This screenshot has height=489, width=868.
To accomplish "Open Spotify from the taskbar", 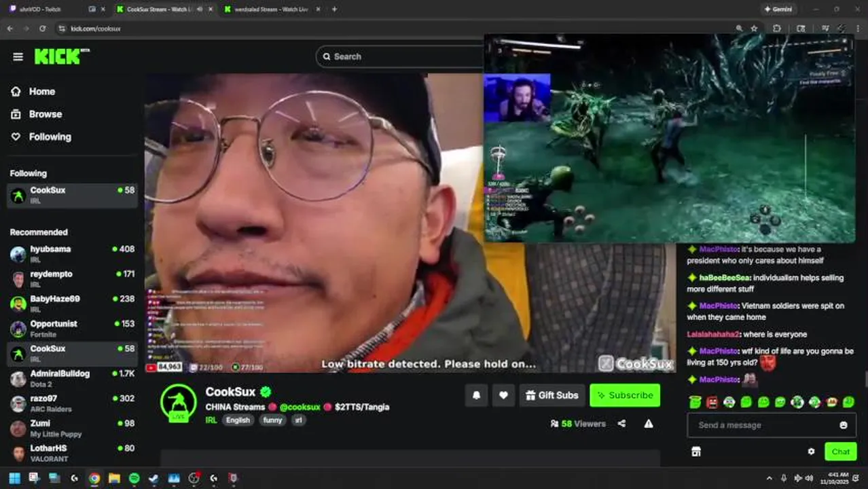I will [134, 478].
